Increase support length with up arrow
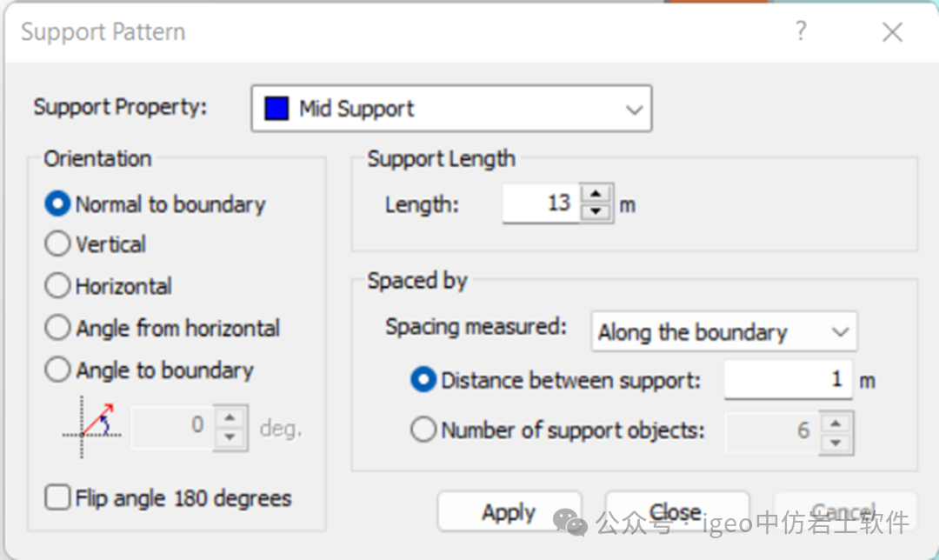 (596, 195)
